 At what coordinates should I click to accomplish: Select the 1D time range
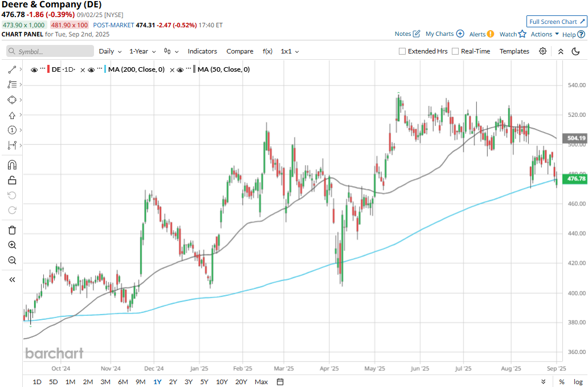pos(36,382)
